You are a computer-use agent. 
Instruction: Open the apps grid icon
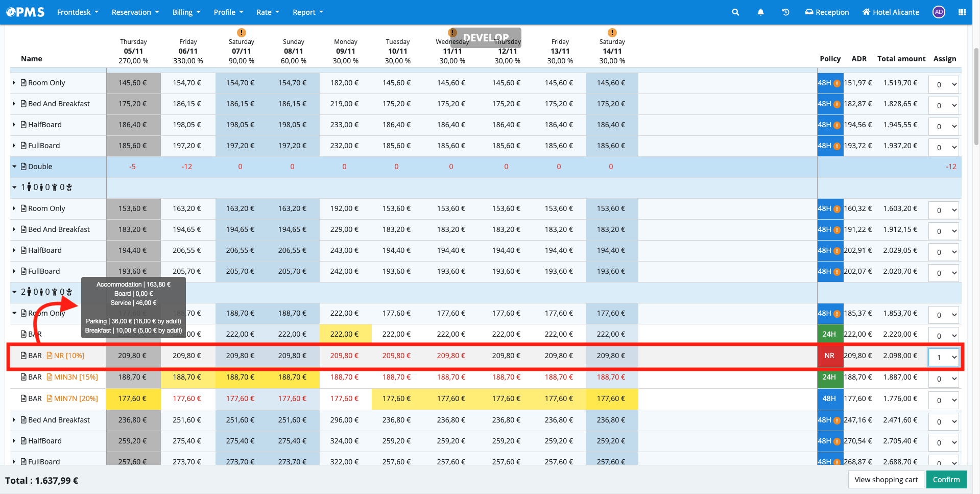tap(962, 12)
